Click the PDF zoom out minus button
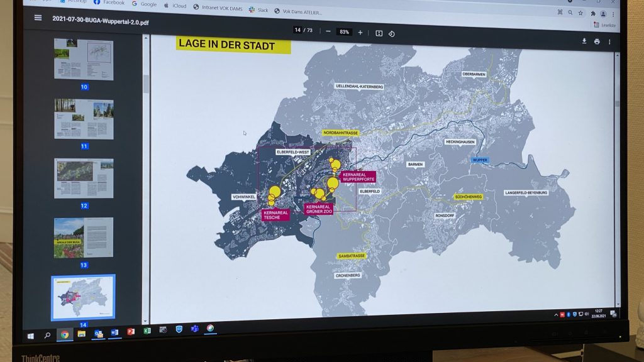This screenshot has height=362, width=644. click(328, 31)
